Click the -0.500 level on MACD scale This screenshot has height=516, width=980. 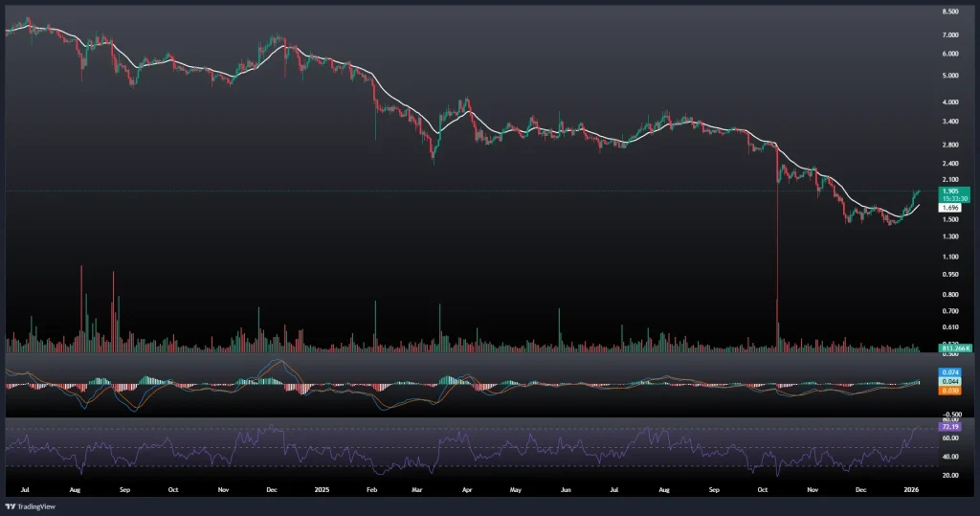pyautogui.click(x=950, y=414)
